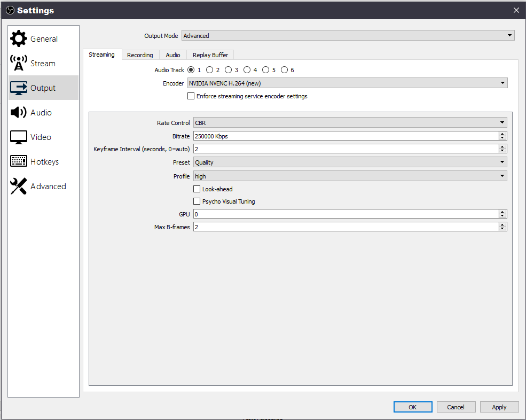Image resolution: width=526 pixels, height=420 pixels.
Task: Open the Output Mode dropdown
Action: [x=348, y=36]
